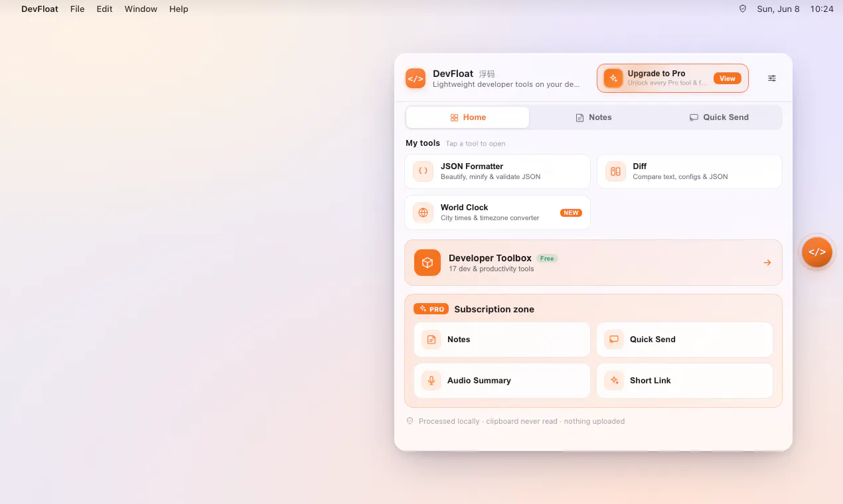Open the Window menu
The height and width of the screenshot is (504, 843).
(141, 9)
